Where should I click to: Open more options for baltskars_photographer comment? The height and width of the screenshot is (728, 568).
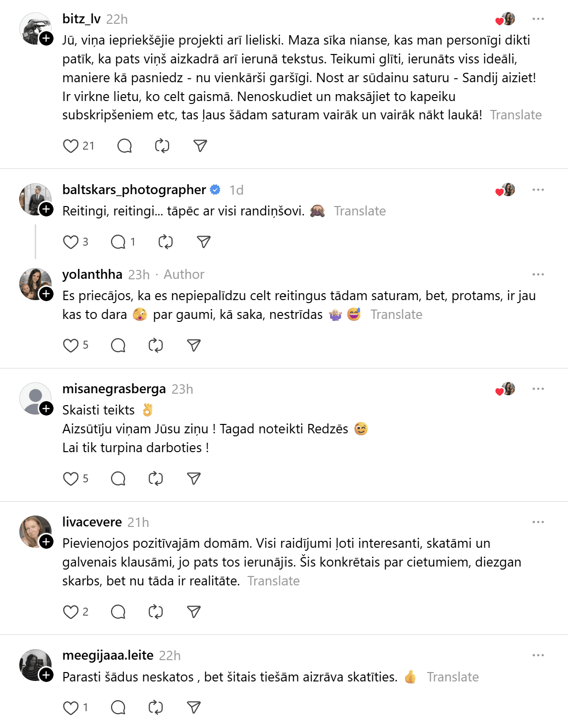pyautogui.click(x=538, y=190)
